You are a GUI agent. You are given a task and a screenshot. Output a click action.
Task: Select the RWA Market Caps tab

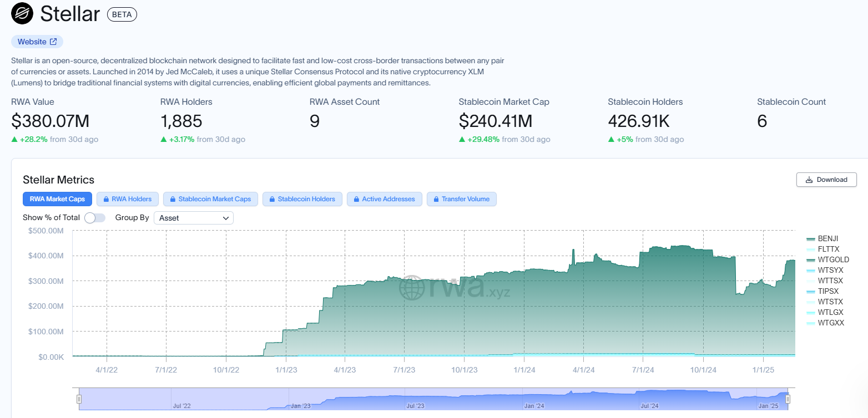57,199
